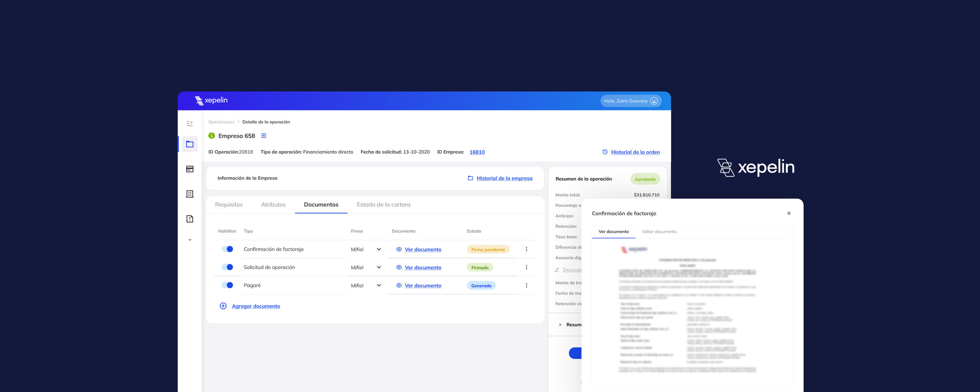Open the Hola, Zaira Guevara user menu
Screen dimensions: 980x392
pos(631,101)
